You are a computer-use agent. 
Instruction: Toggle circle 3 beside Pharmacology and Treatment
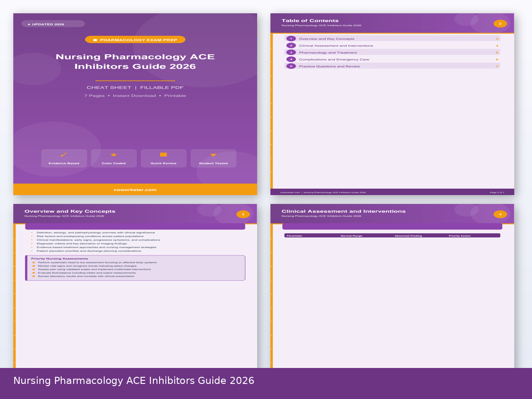click(x=291, y=52)
